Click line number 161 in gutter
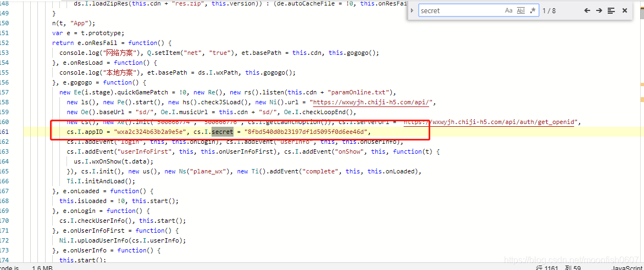 (x=4, y=132)
